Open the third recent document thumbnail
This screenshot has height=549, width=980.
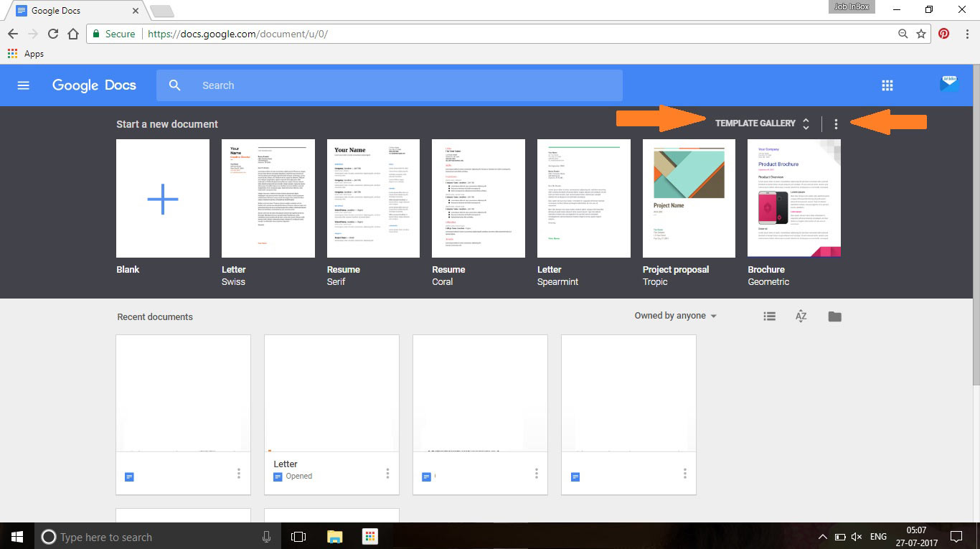tap(480, 393)
